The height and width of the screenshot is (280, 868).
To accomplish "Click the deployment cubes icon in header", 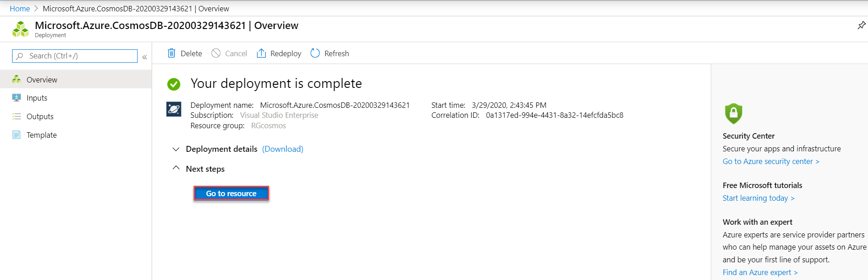I will click(21, 29).
